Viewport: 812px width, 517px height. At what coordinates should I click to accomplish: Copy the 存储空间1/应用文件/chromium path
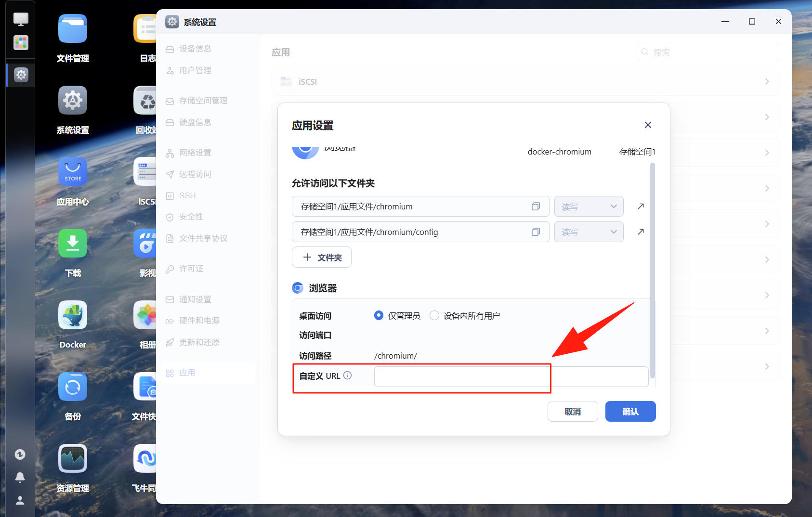pos(536,207)
